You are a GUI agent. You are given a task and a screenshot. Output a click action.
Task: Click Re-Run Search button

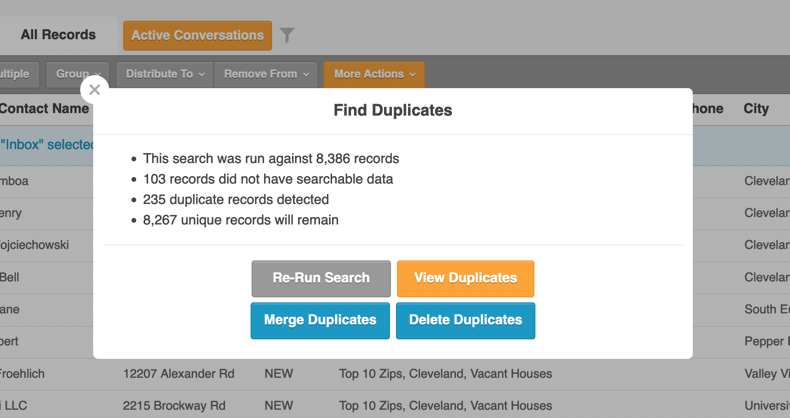click(321, 278)
